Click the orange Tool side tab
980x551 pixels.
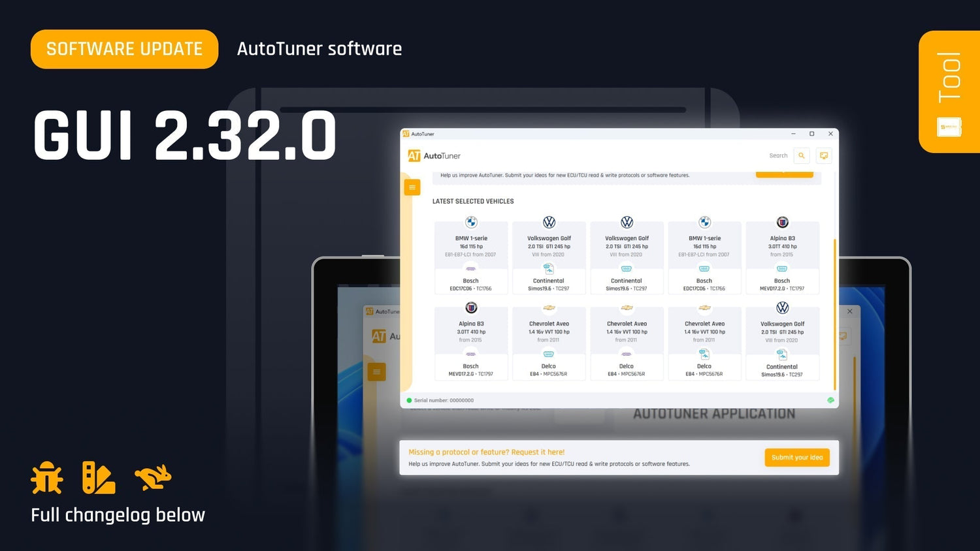[x=949, y=91]
